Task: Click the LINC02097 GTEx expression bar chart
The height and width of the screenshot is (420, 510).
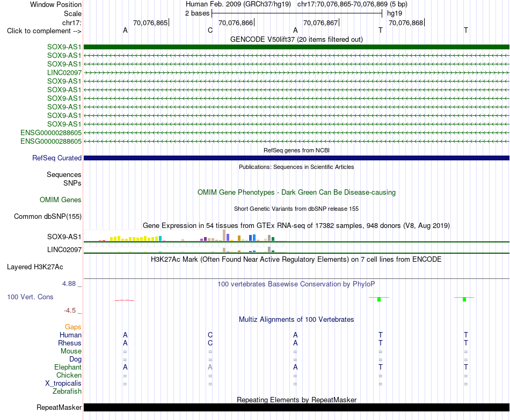Action: (185, 249)
